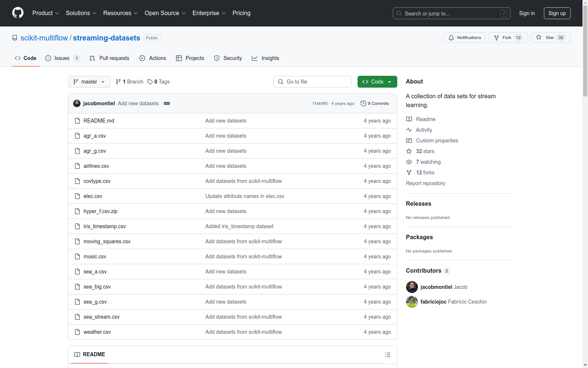
Task: Click the pulse icon beside Activity
Action: (x=409, y=130)
